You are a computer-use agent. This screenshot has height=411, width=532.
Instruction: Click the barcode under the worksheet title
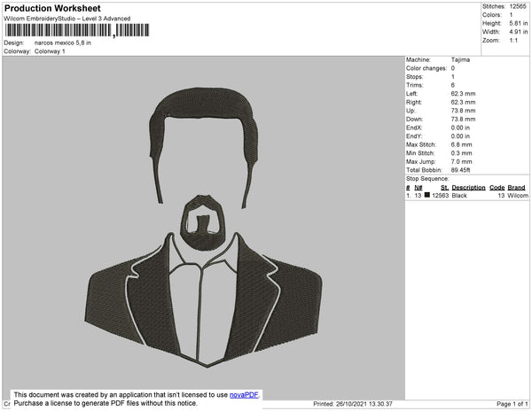[77, 30]
